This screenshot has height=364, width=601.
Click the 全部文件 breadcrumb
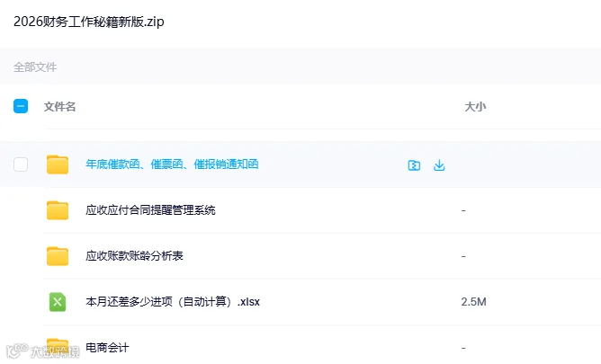coord(35,67)
